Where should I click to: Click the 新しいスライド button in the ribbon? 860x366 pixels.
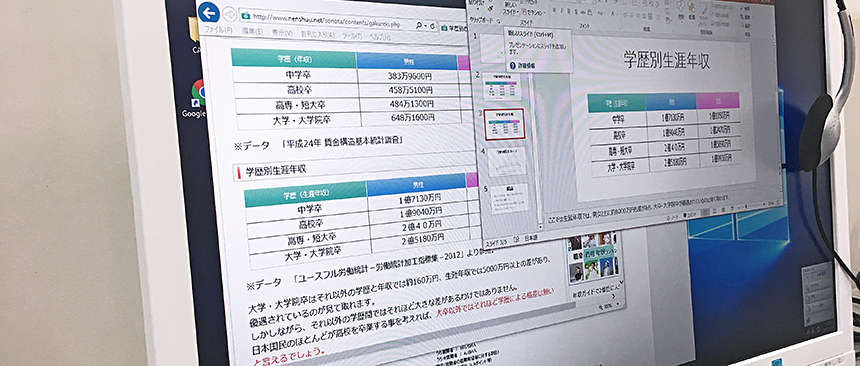click(x=510, y=9)
